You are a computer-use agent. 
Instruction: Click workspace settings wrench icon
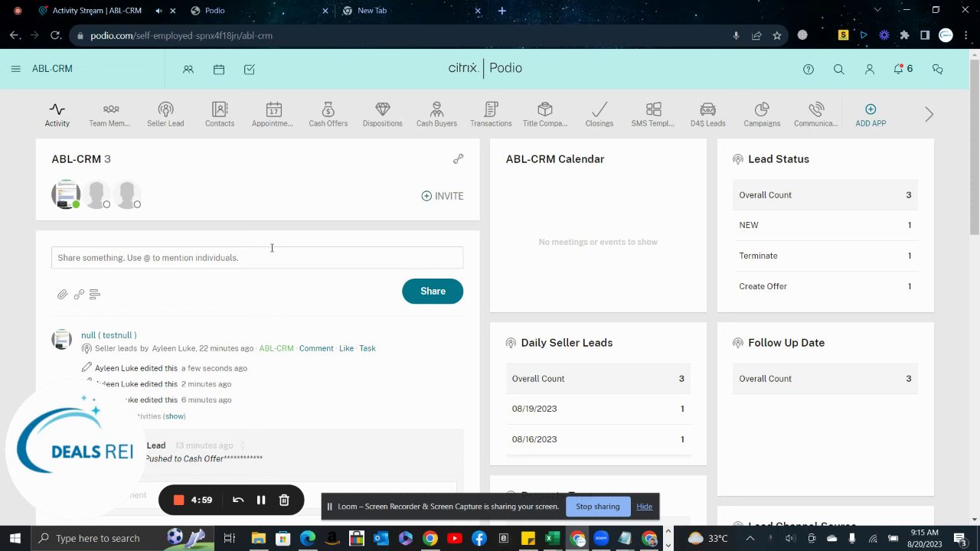458,159
